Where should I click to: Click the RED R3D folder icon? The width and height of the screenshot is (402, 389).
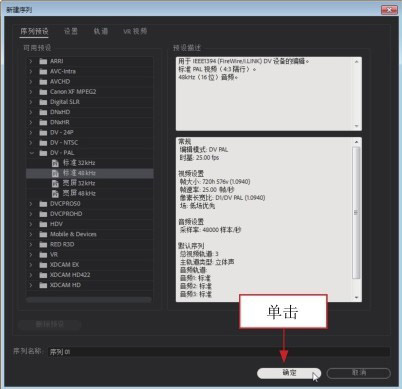[43, 244]
